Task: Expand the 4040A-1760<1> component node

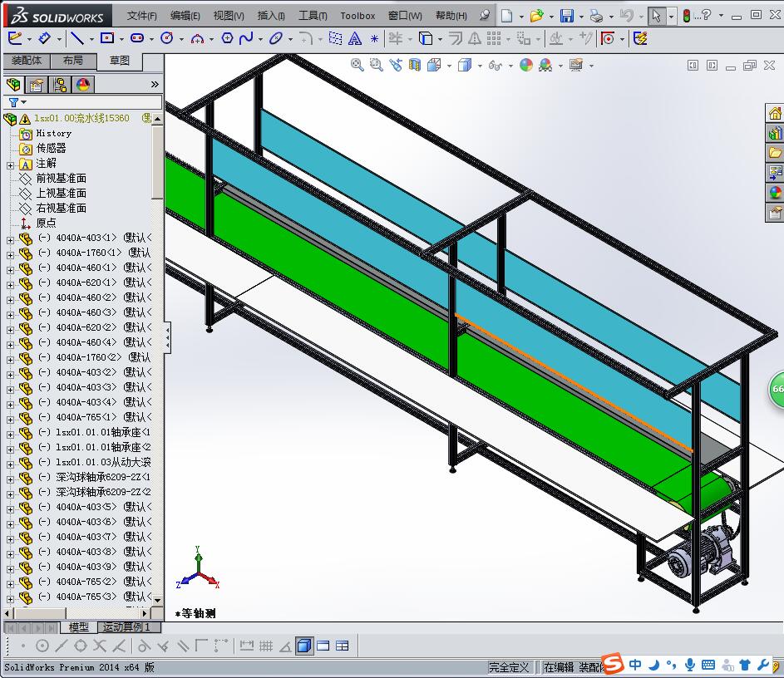Action: click(x=10, y=255)
